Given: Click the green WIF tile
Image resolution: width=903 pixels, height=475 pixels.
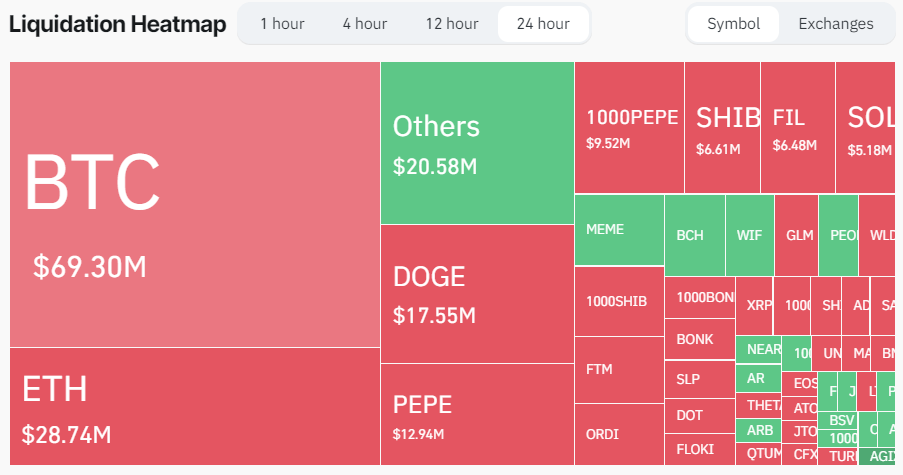Looking at the screenshot, I should click(x=749, y=235).
